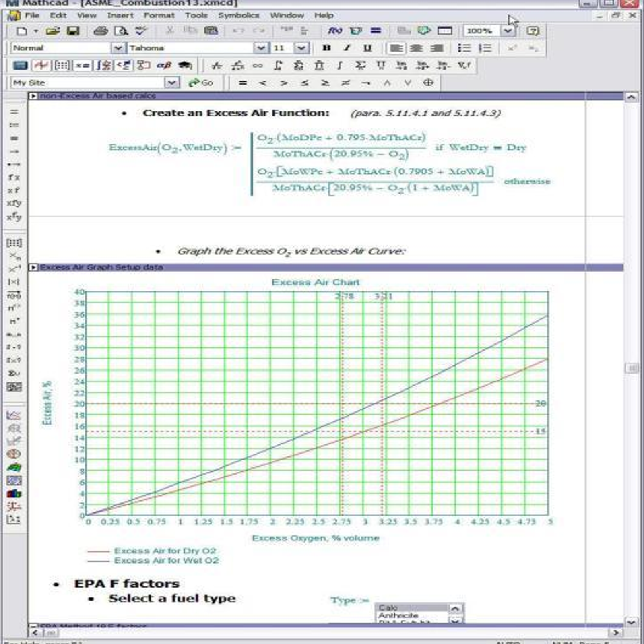Click the vertical scrollbar up arrow
Image resolution: width=644 pixels, height=644 pixels.
click(631, 97)
